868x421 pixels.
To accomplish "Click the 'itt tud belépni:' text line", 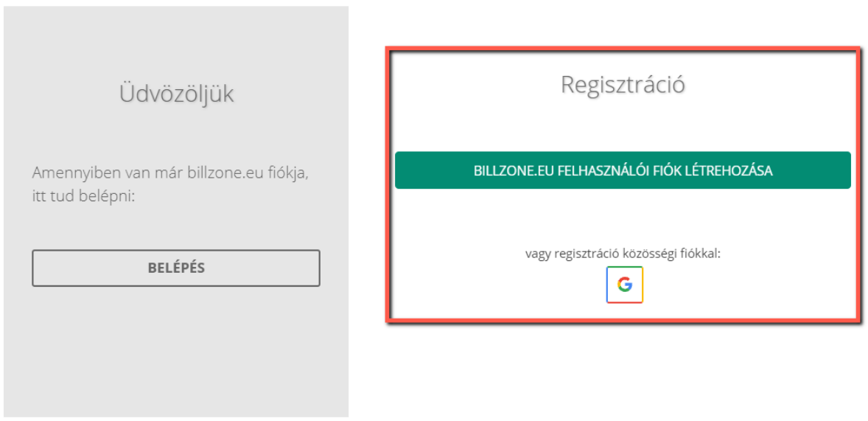I will pyautogui.click(x=84, y=196).
